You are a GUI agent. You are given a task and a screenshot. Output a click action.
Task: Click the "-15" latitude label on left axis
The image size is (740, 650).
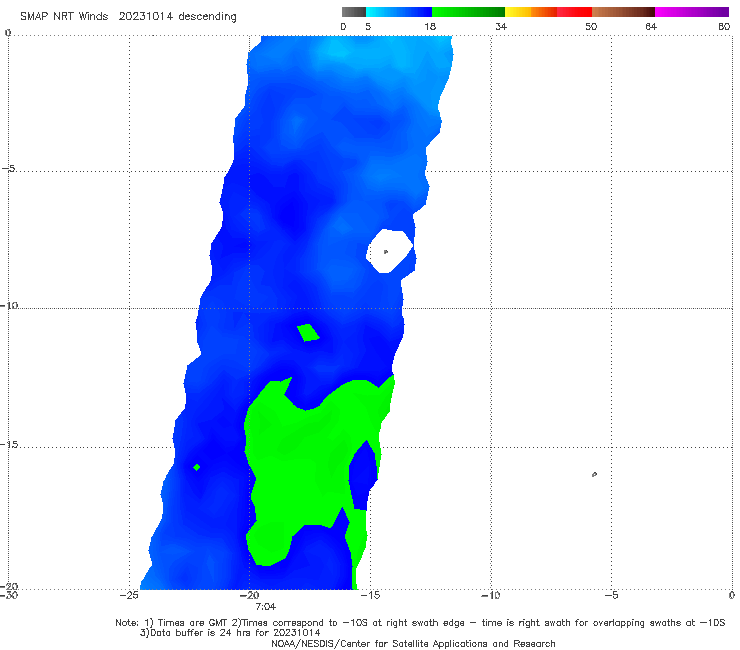point(9,445)
